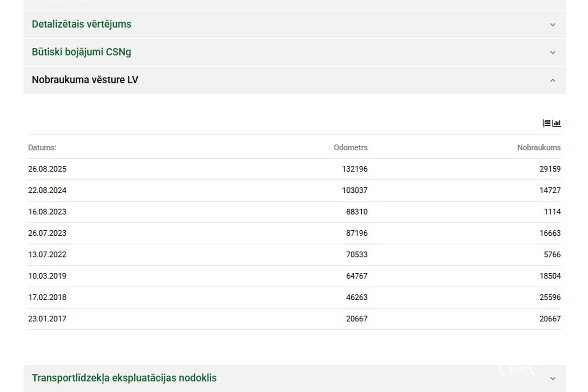Collapse Nobraukuma vēsture LV chevron
The image size is (588, 392).
pyautogui.click(x=553, y=80)
